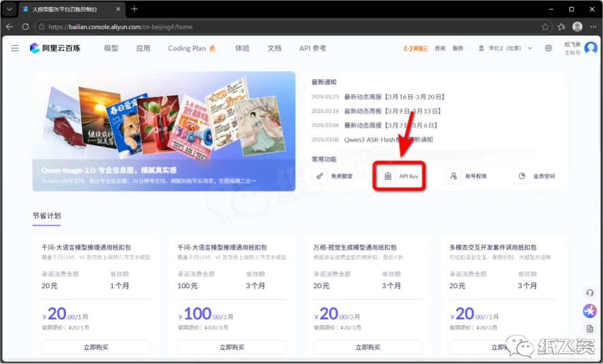Select the 大模型服务平台百炼控制台 browser tab
Screen dimensions: 603x364
(71, 9)
